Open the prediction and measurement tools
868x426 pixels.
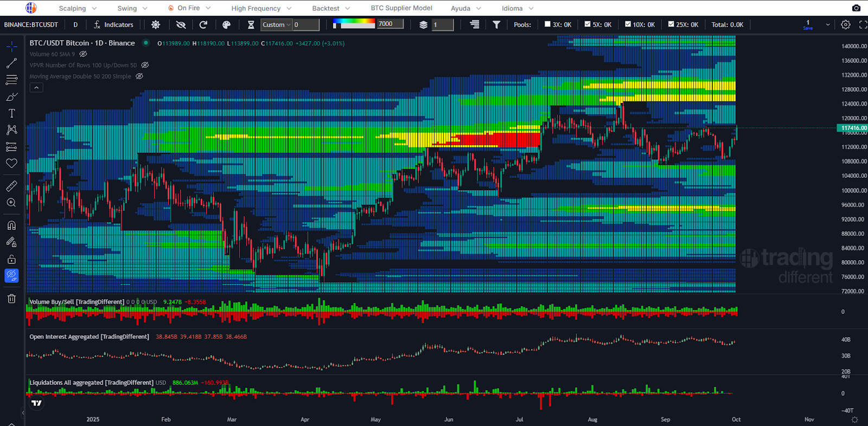click(x=11, y=147)
